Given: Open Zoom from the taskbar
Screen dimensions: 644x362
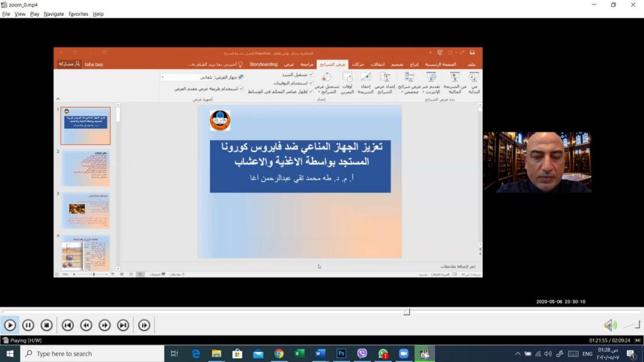Looking at the screenshot, I should coord(404,354).
